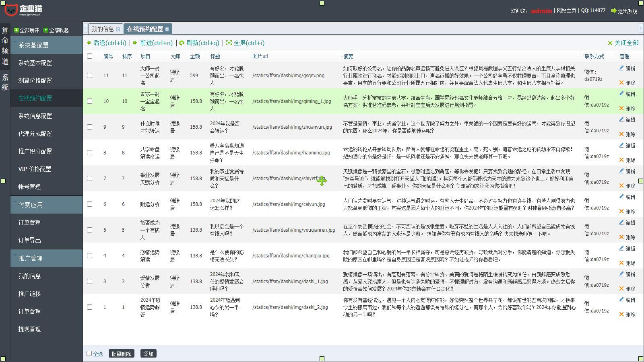
Task: Check the header select-all checkbox
Action: coord(90,56)
